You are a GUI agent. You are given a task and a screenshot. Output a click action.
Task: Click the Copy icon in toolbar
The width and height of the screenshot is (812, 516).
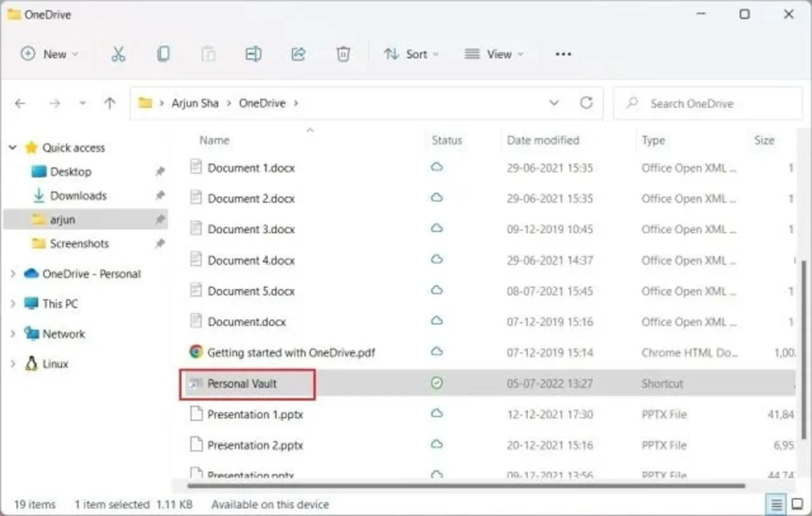point(163,54)
